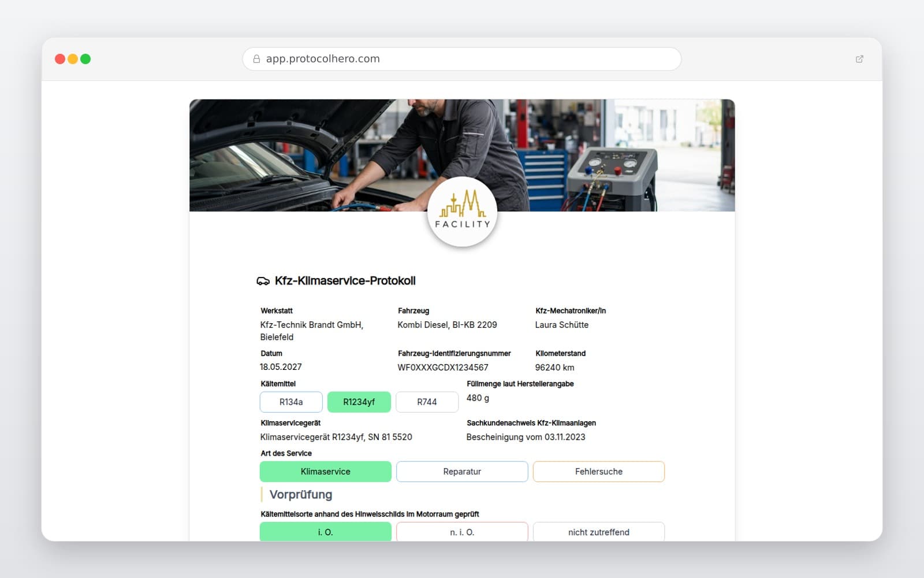Click the lock icon in address bar
The width and height of the screenshot is (924, 578).
pos(256,59)
